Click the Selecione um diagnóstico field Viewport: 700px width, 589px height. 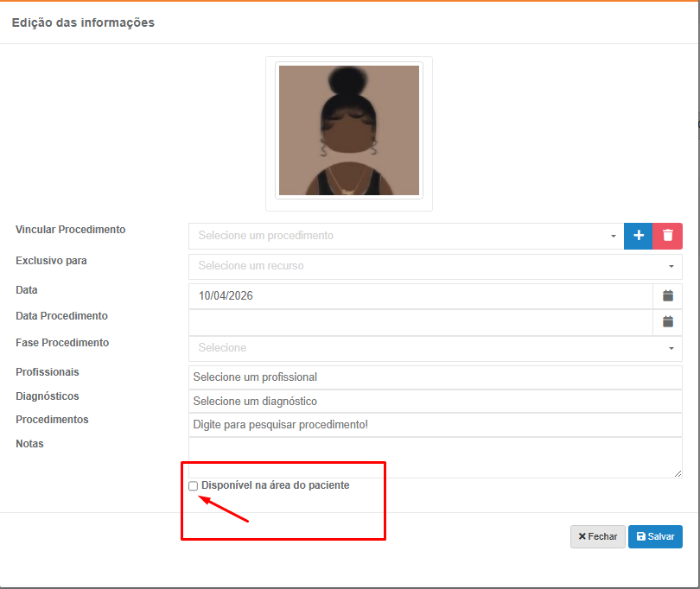pos(435,402)
